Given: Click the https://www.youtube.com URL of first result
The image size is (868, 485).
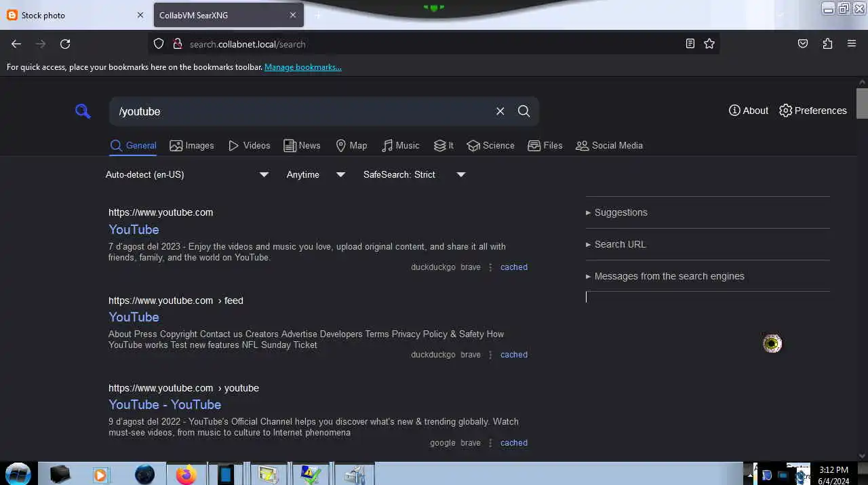Looking at the screenshot, I should pyautogui.click(x=161, y=212).
